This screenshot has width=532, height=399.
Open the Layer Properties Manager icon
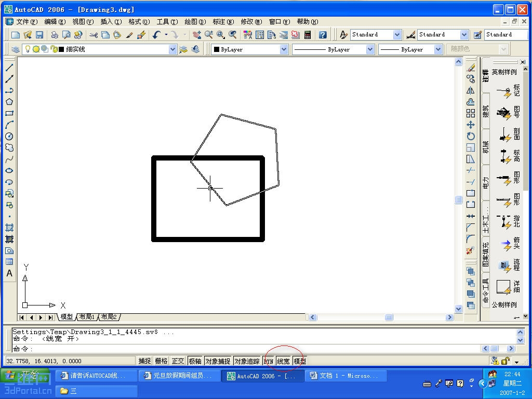[15, 49]
